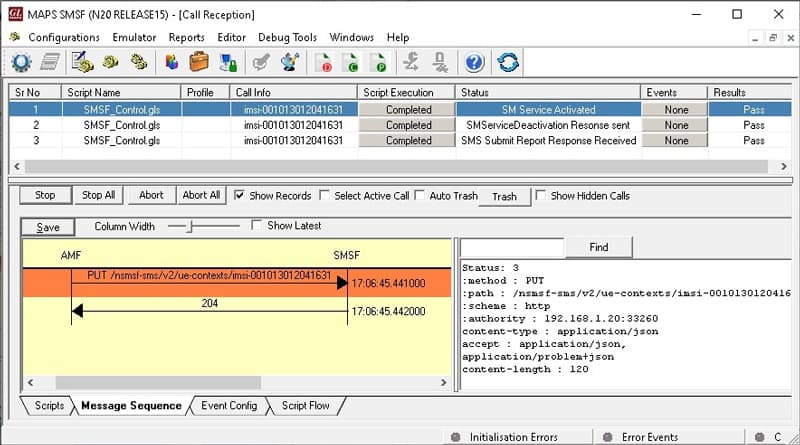Click the triple green gears toolbar icon
This screenshot has height=445, width=800.
coord(139,62)
